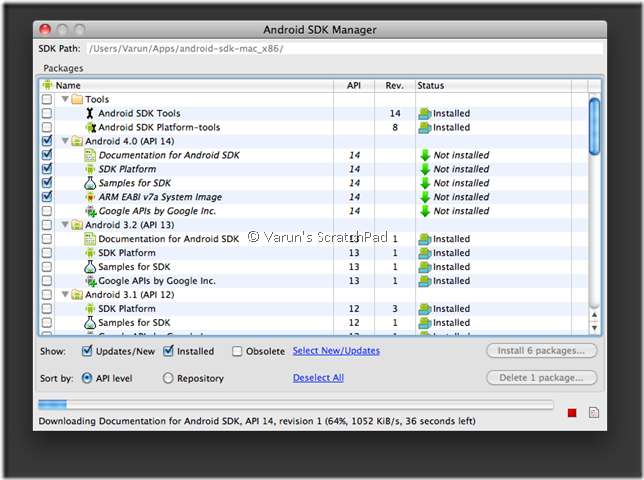Uncheck API 14 Documentation for Android SDK checkbox
Viewport: 644px width, 480px height.
(47, 155)
